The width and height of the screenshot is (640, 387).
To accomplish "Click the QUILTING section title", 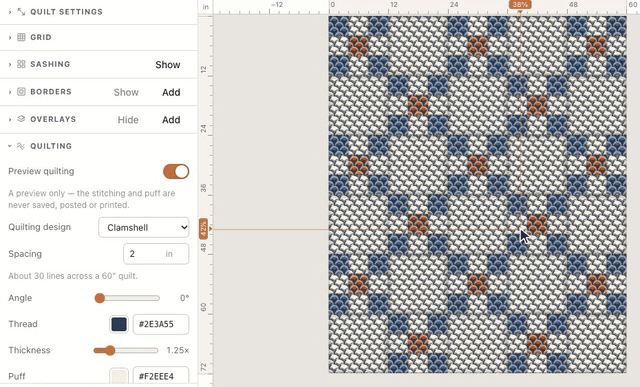I will [x=51, y=146].
